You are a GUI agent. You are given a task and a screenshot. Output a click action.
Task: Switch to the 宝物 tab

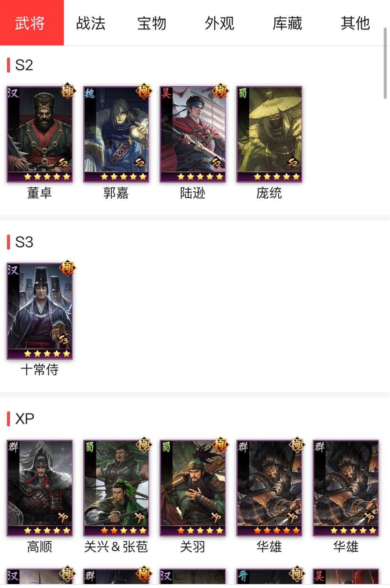[x=152, y=23]
